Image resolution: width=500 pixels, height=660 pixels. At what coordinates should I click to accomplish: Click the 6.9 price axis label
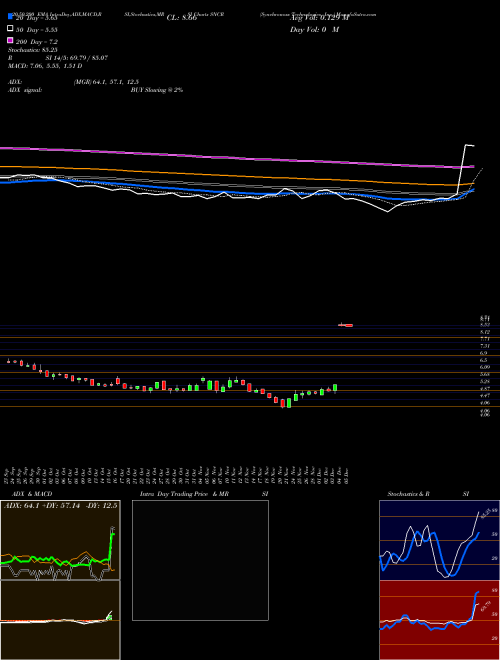coord(484,353)
